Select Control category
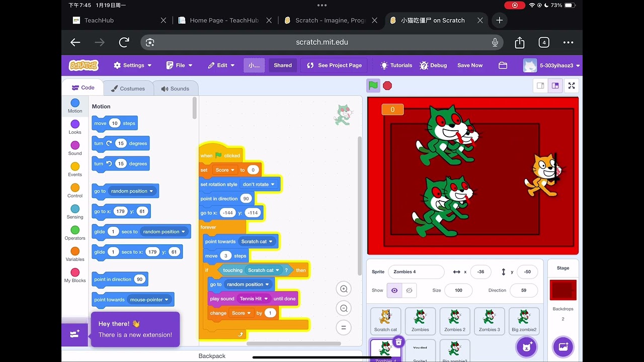Image resolution: width=644 pixels, height=362 pixels. pyautogui.click(x=75, y=190)
